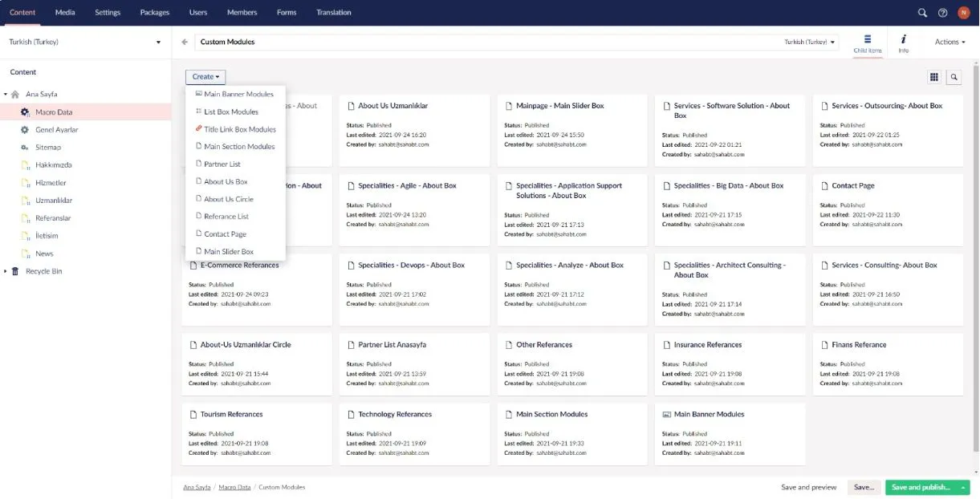Click the Custom Modules name input field

coord(482,42)
